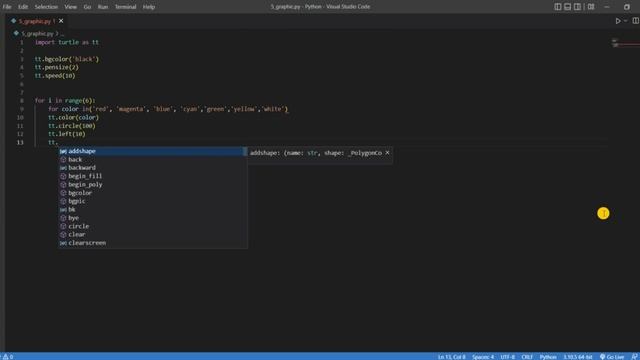Toggle the bottom panel layout icon
This screenshot has height=360, width=640.
567,7
